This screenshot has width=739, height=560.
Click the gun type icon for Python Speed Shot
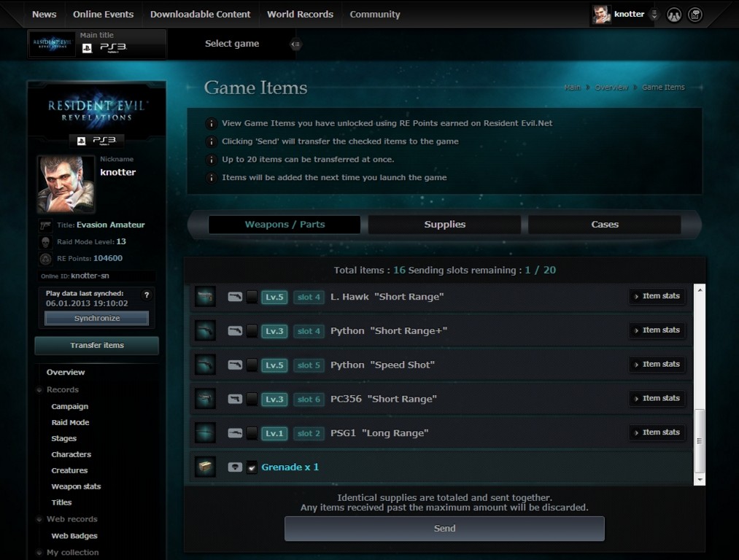(235, 365)
